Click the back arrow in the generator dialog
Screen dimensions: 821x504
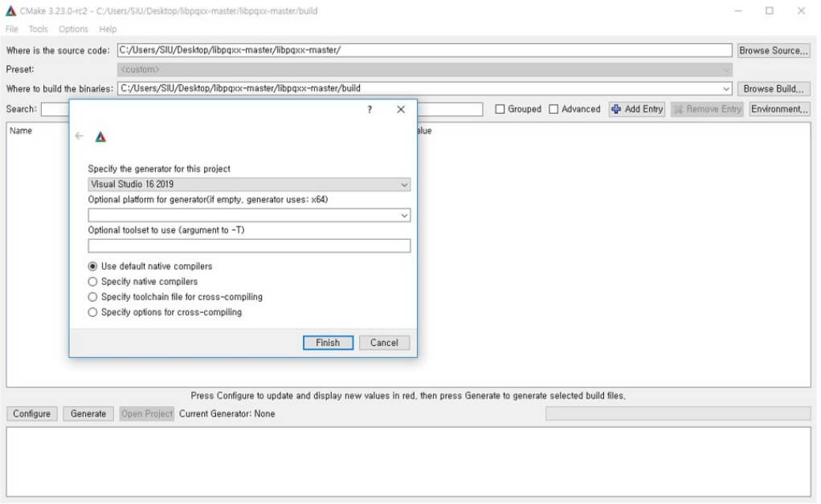(79, 136)
